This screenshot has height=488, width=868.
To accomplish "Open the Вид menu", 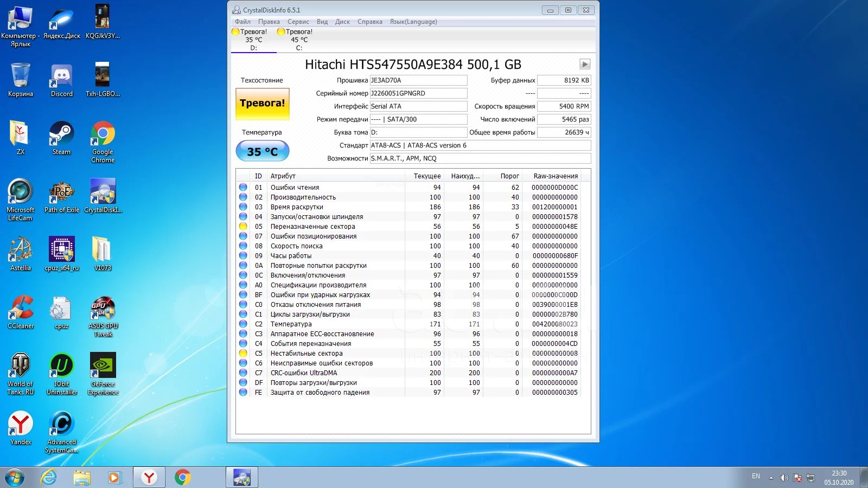I will click(322, 22).
